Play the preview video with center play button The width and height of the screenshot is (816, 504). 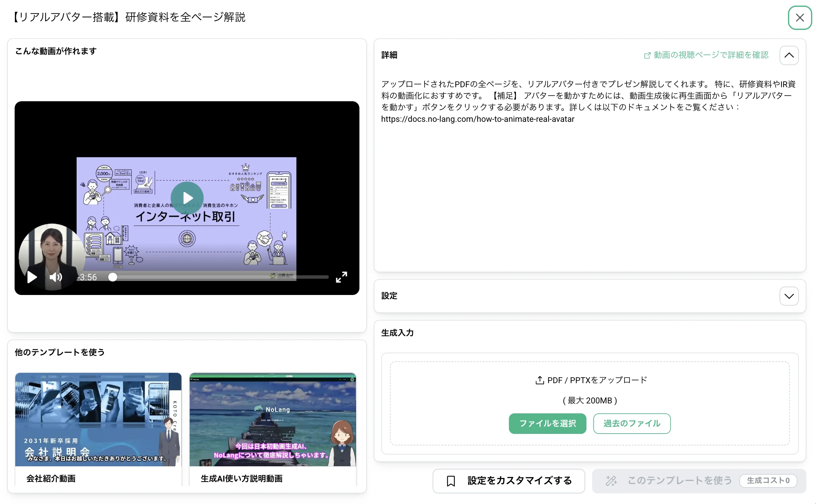[187, 198]
